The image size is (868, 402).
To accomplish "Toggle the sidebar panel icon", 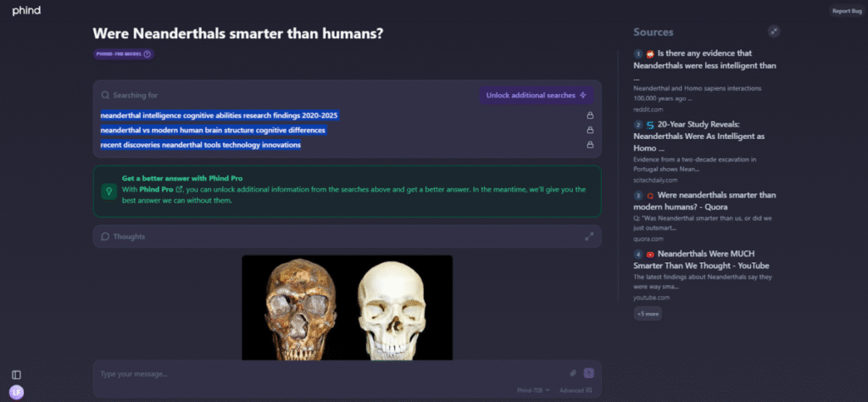I will pos(16,375).
